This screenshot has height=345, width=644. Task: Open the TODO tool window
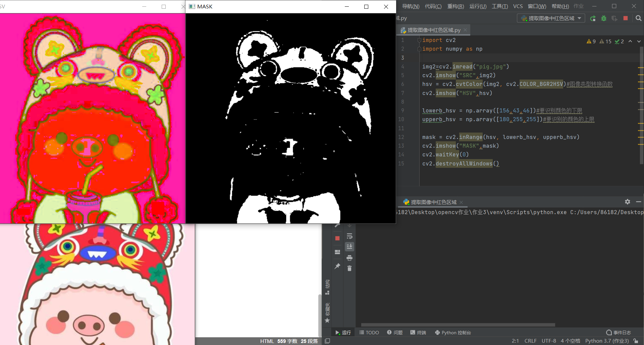click(x=369, y=332)
